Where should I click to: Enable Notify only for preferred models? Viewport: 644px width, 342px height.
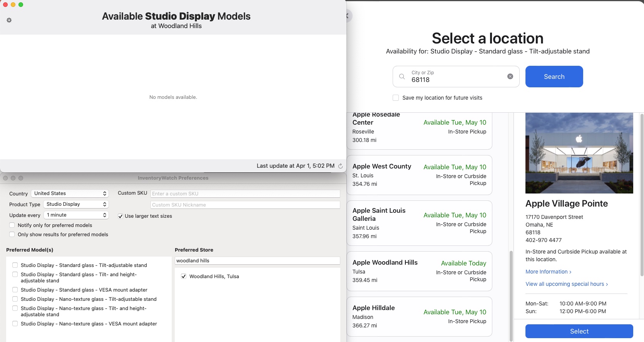[x=12, y=225]
